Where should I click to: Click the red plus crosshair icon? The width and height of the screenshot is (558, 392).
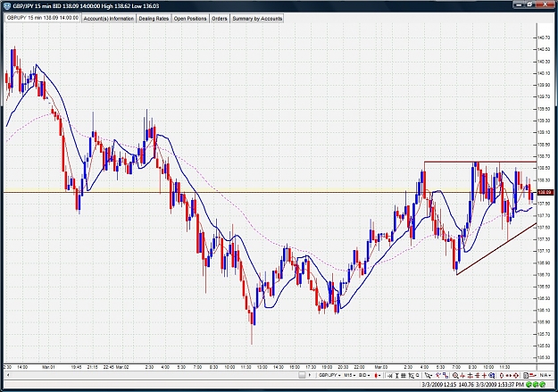click(x=484, y=375)
